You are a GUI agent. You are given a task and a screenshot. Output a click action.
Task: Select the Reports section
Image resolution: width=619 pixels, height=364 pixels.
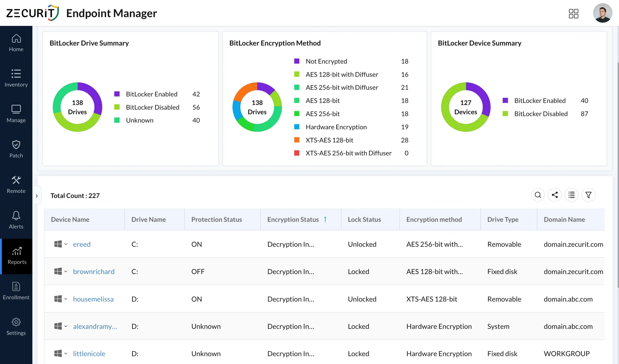coord(16,256)
